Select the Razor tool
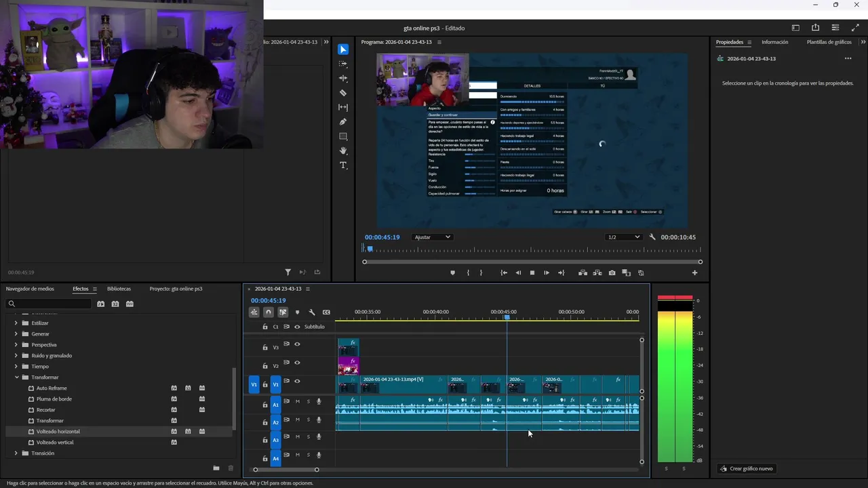 (343, 93)
